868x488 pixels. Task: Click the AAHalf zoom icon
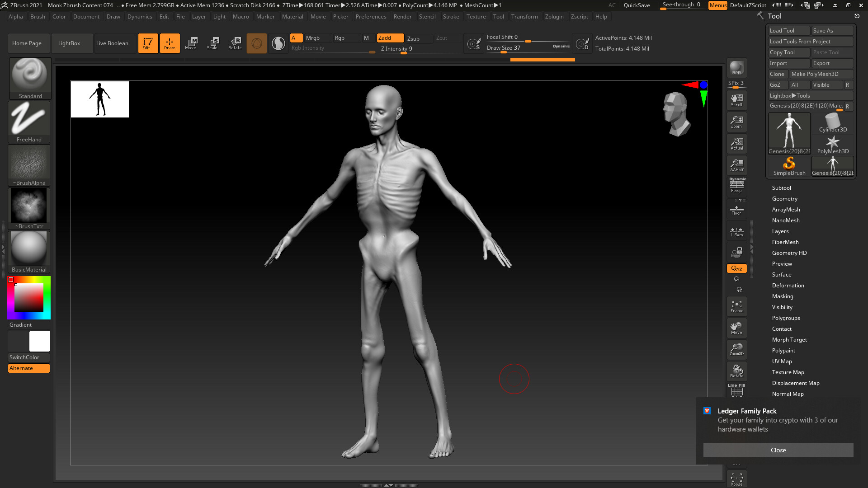pos(736,165)
